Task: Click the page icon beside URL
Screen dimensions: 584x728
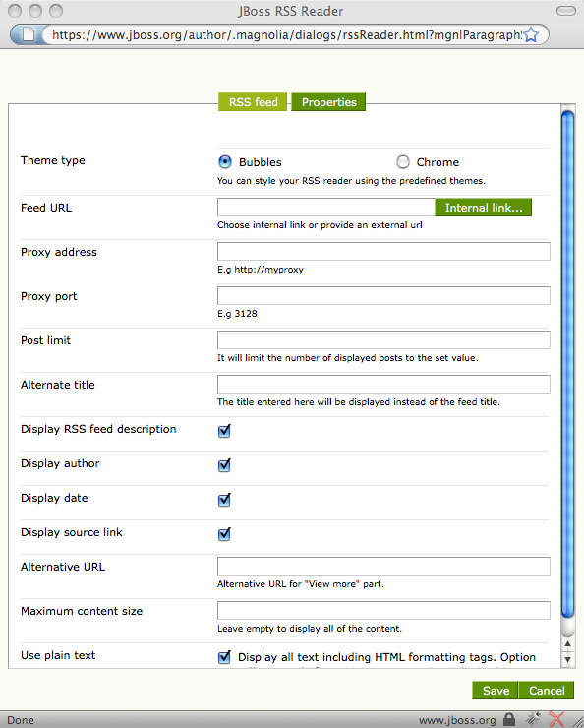Action: (29, 34)
